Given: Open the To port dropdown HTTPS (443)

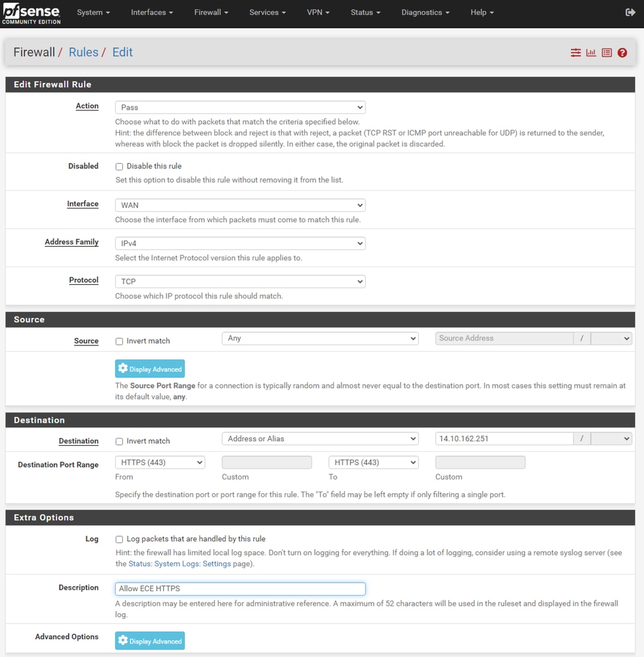Looking at the screenshot, I should [x=374, y=462].
